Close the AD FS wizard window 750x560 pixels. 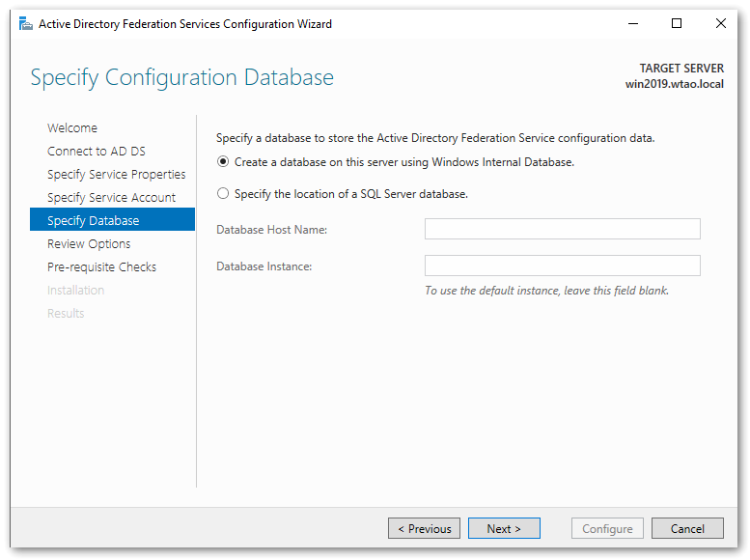[x=720, y=24]
